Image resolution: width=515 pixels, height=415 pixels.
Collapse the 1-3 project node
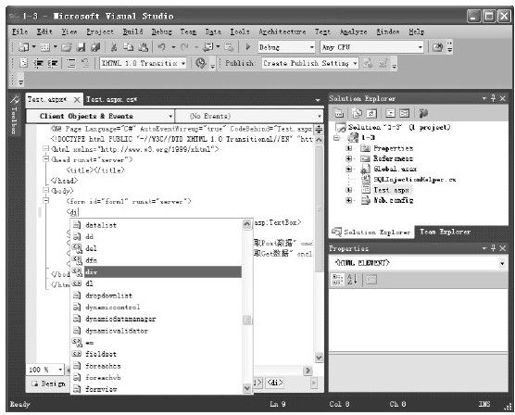pos(337,138)
